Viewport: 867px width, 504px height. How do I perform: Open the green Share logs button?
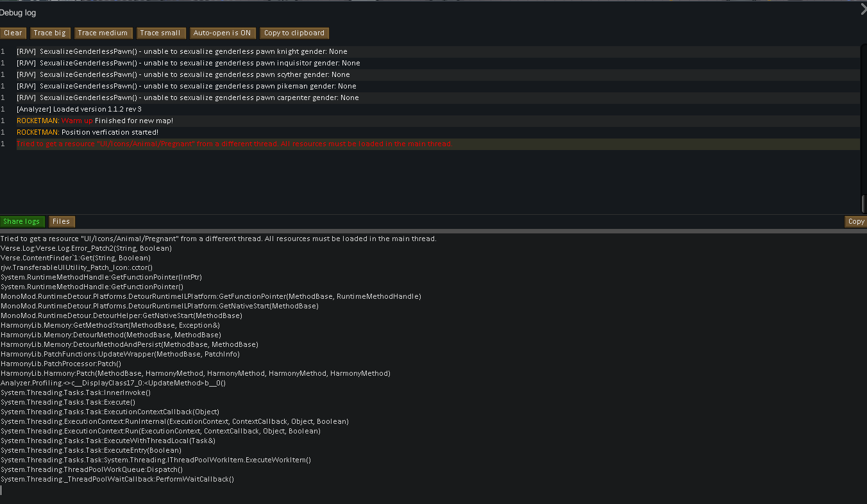pyautogui.click(x=21, y=221)
